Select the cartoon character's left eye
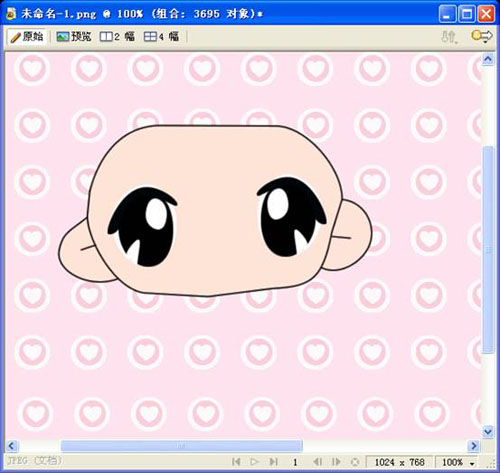Viewport: 500px width, 473px height. coord(142,227)
